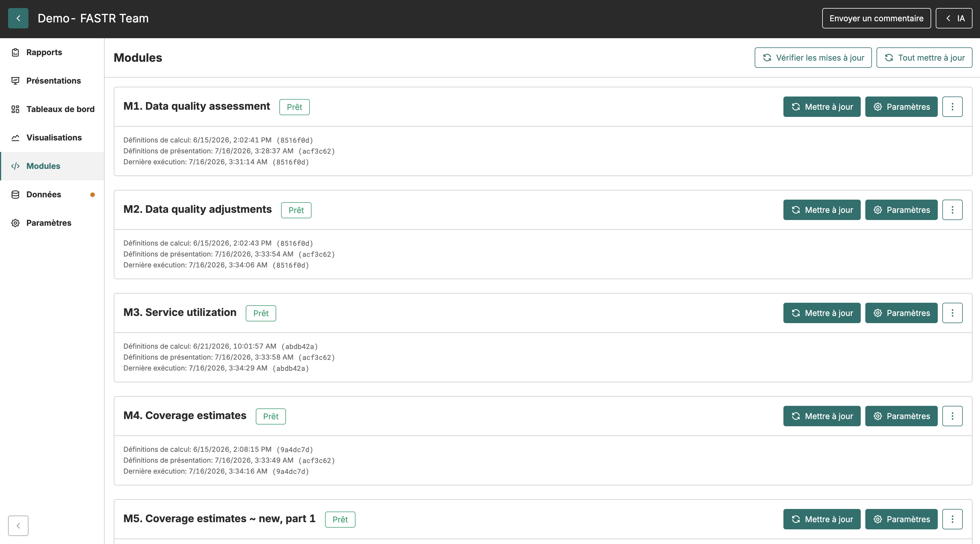This screenshot has height=544, width=980.
Task: Open the three-dot menu for M4 module
Action: (953, 416)
